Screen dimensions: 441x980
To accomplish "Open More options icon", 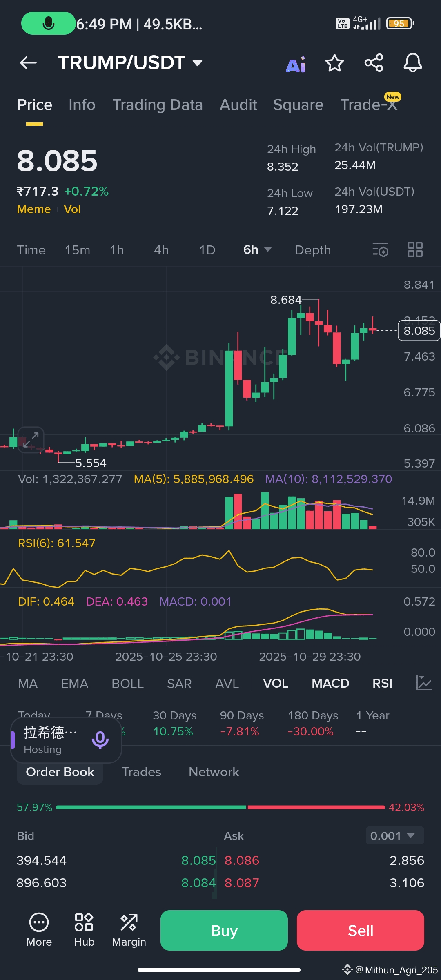I will coord(39,930).
